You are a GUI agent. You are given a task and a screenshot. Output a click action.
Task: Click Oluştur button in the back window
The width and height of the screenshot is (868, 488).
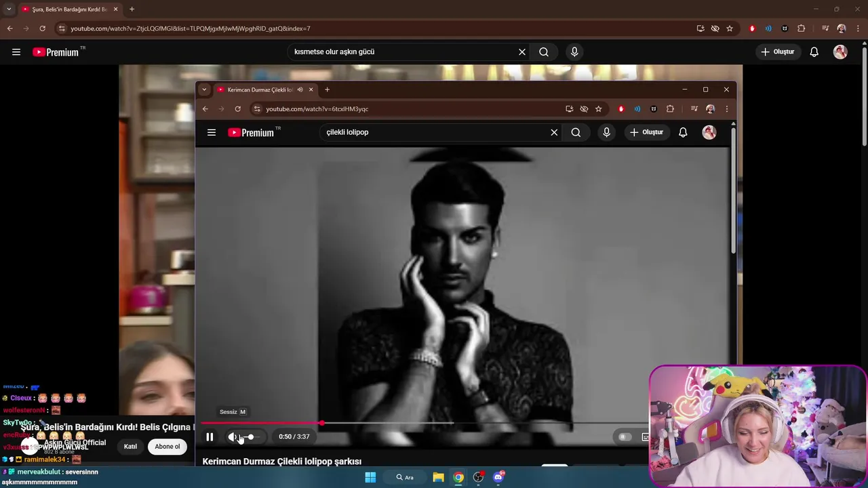pos(777,52)
